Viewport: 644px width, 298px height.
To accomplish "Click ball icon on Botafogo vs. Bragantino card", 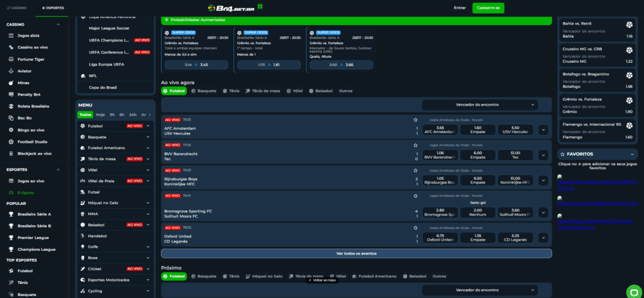I will click(x=629, y=75).
